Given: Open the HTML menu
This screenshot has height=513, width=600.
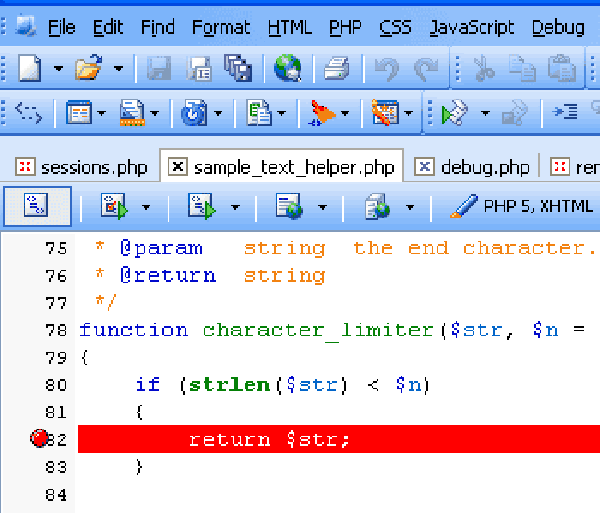Looking at the screenshot, I should point(290,28).
